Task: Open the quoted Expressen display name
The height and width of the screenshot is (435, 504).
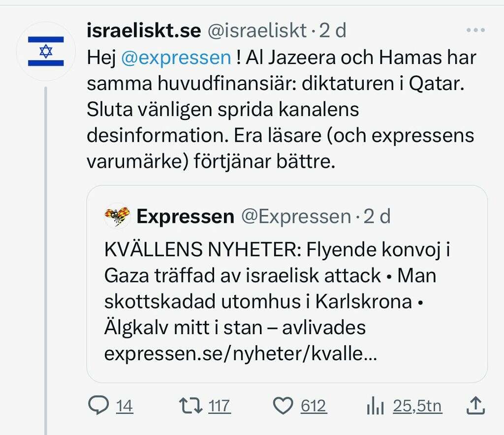Action: coord(186,217)
